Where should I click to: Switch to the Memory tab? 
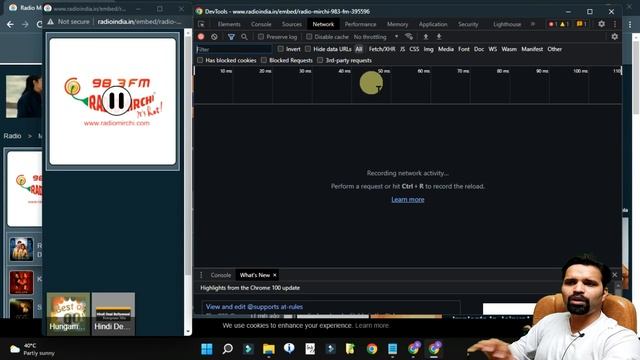click(398, 24)
